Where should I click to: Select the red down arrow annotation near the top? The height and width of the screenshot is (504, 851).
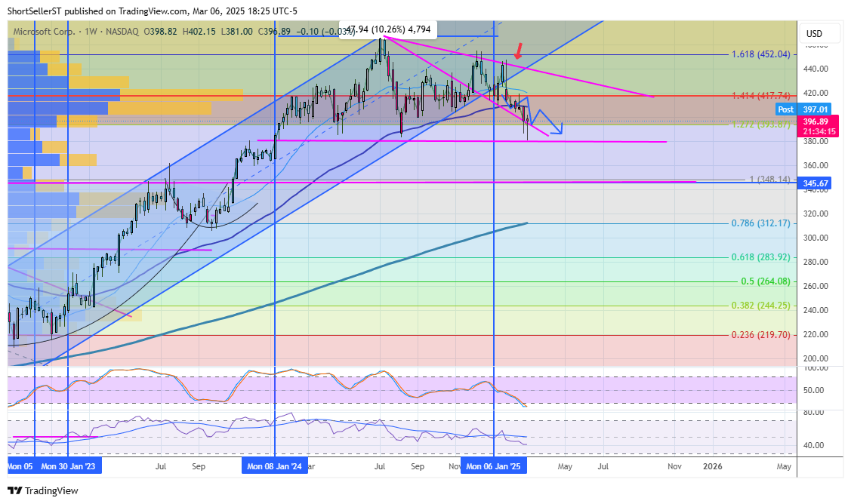pos(519,50)
